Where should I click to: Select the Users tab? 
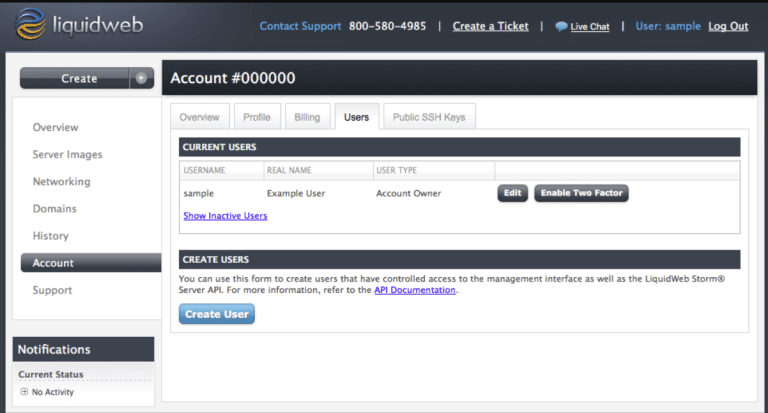coord(357,117)
